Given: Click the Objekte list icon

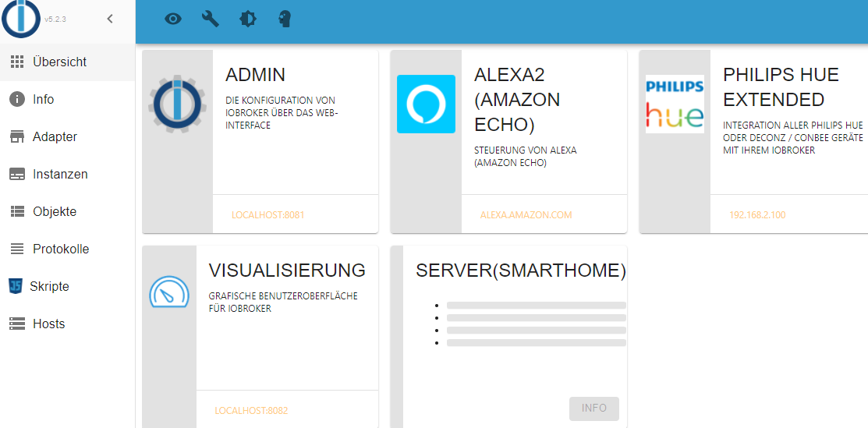Looking at the screenshot, I should tap(17, 211).
